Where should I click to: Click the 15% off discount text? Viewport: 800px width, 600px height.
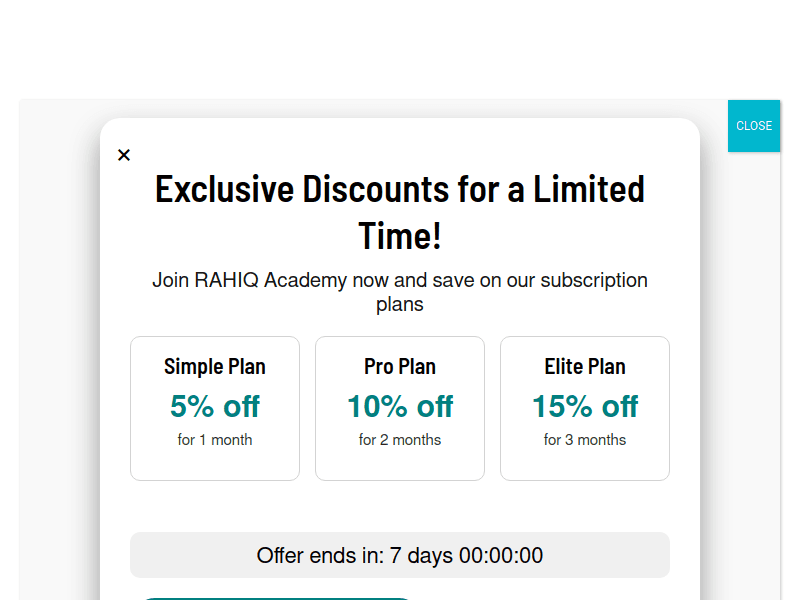click(585, 407)
